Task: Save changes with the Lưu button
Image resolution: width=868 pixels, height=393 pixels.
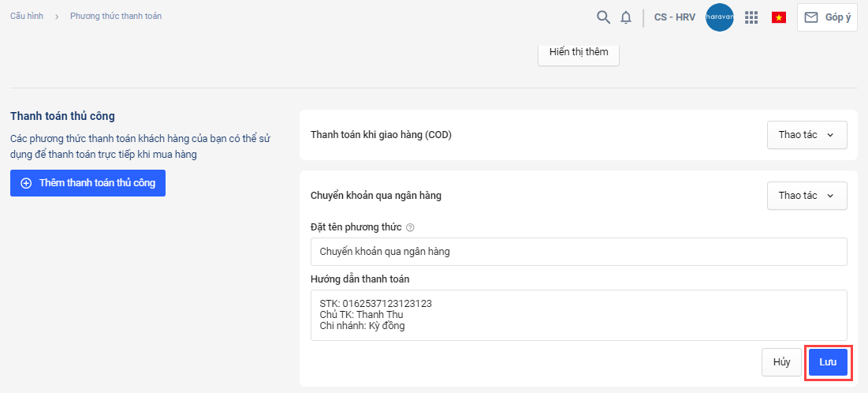Action: pyautogui.click(x=828, y=362)
